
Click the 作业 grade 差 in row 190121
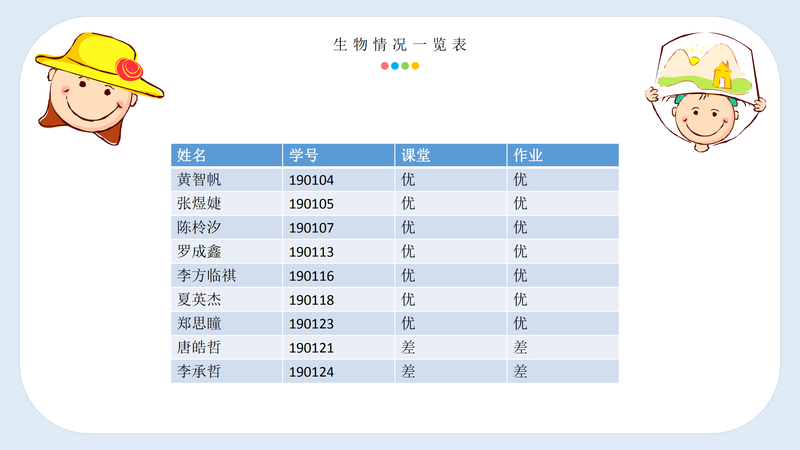pyautogui.click(x=520, y=347)
